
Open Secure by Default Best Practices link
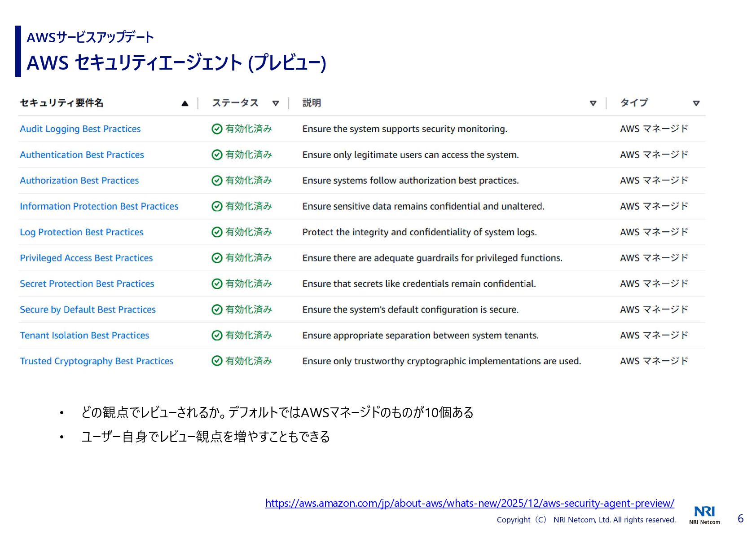tap(88, 310)
